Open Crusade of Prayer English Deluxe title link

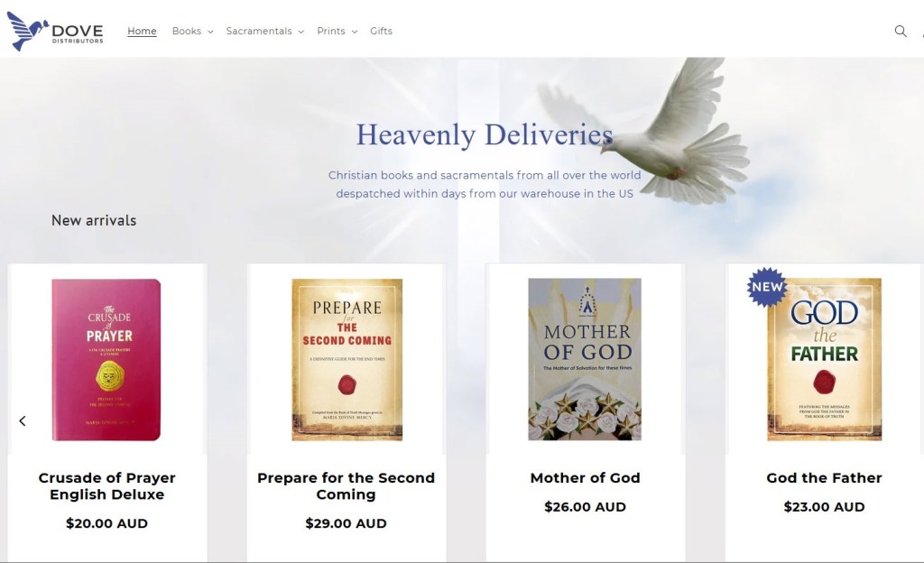point(106,485)
